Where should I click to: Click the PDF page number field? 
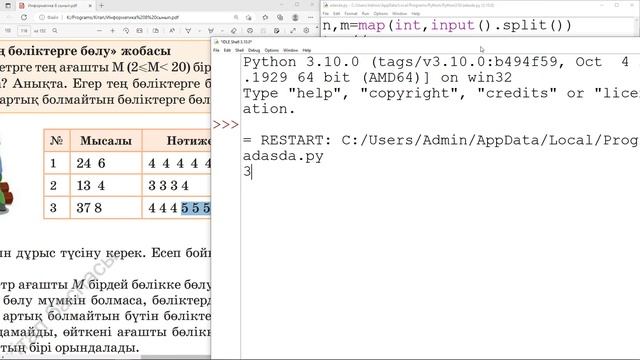click(24, 31)
